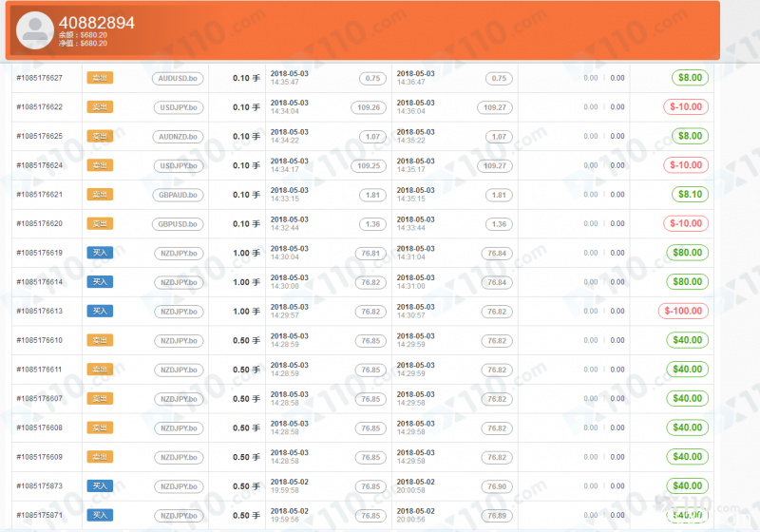Click 买入 badge of order #1085175873
Image resolution: width=760 pixels, height=532 pixels.
(100, 485)
